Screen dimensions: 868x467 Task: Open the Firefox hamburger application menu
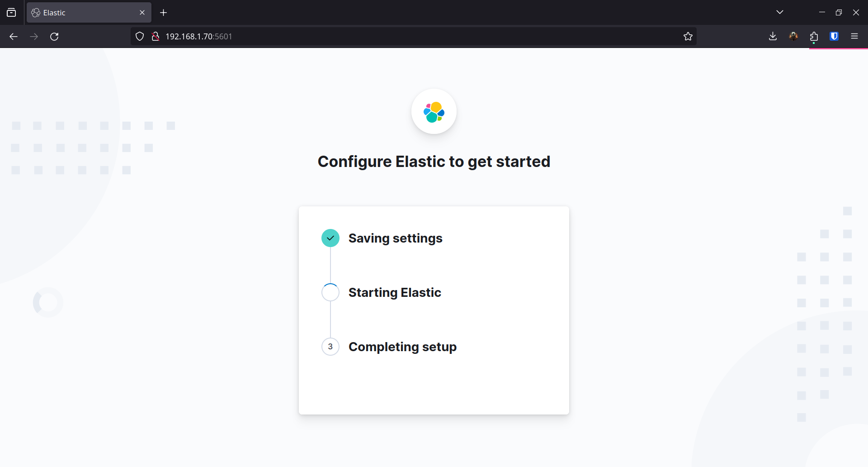coord(854,37)
